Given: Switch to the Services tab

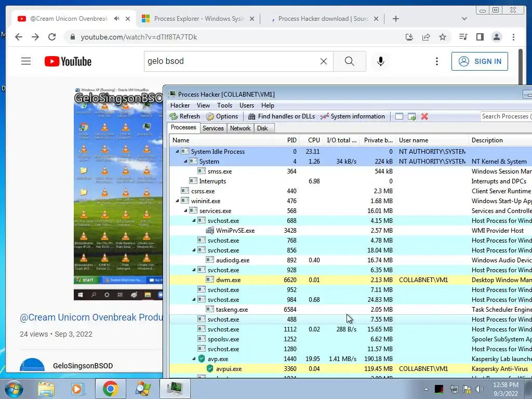Looking at the screenshot, I should tap(213, 128).
